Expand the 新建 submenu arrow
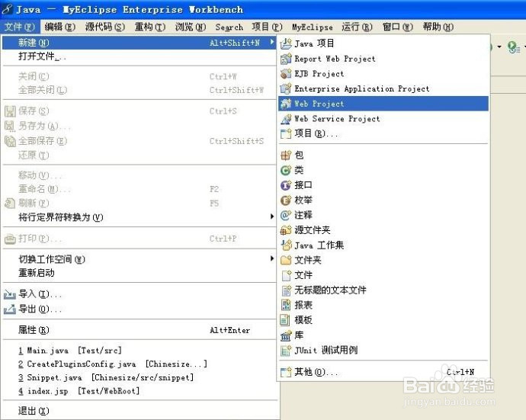The image size is (526, 420). click(271, 42)
